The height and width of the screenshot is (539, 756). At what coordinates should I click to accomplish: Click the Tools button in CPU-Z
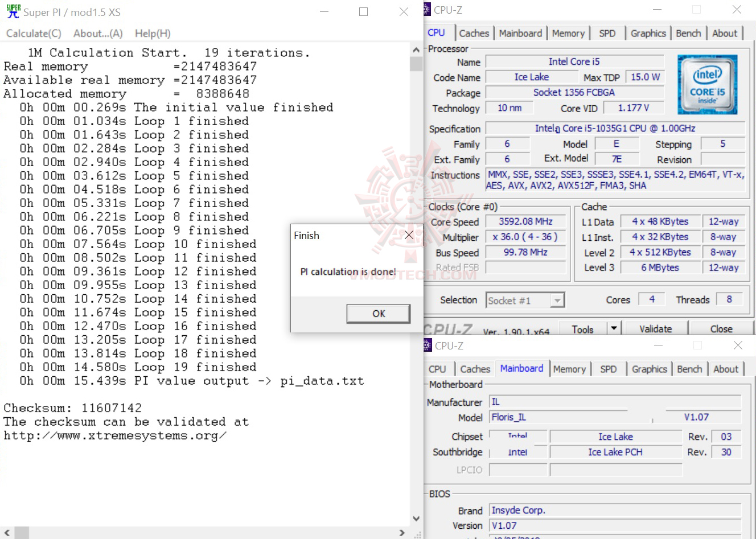582,329
